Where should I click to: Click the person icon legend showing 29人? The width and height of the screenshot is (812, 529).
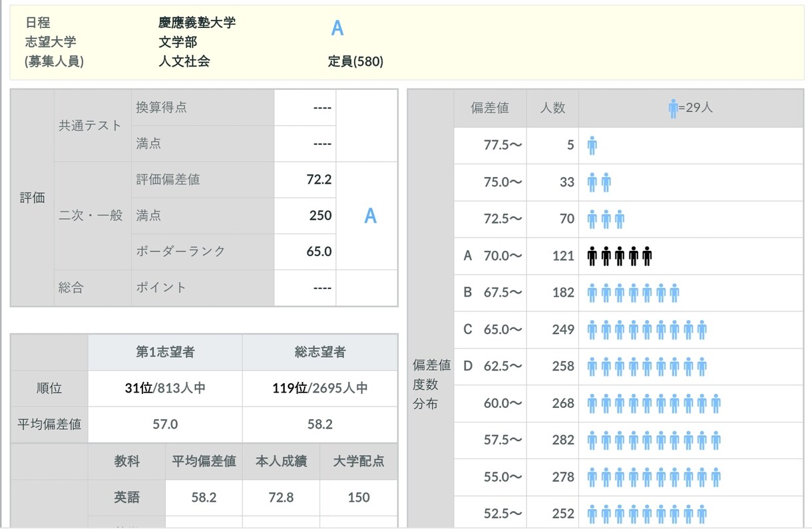click(x=691, y=107)
